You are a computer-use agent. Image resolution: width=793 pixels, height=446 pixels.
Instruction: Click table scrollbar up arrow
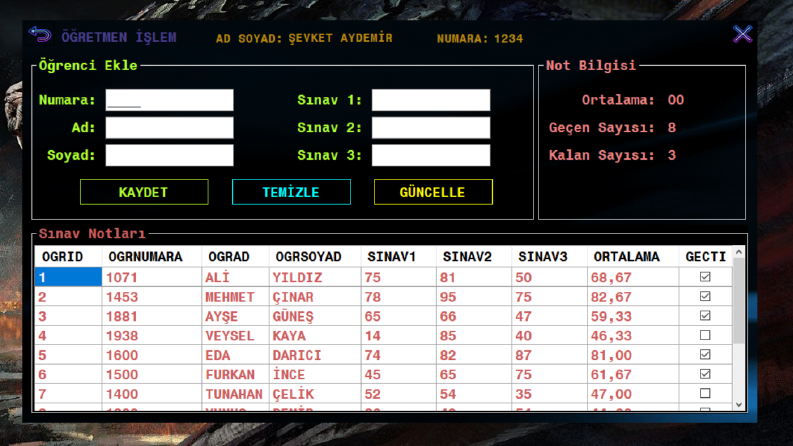click(739, 252)
